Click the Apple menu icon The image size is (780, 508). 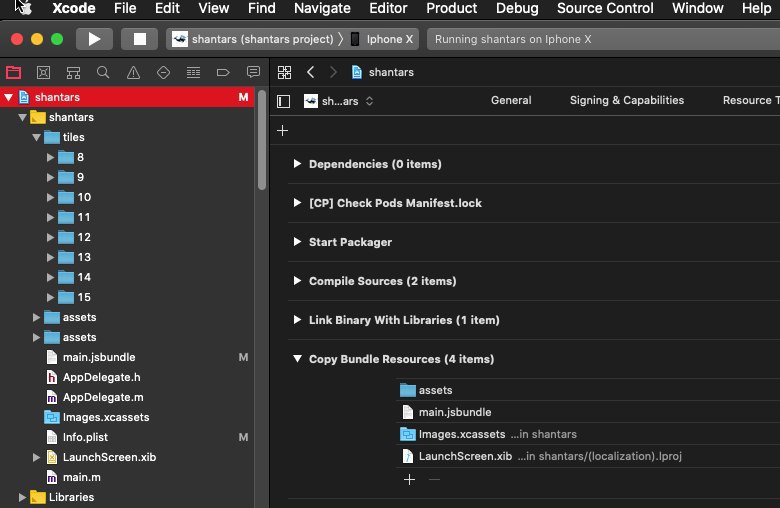24,8
